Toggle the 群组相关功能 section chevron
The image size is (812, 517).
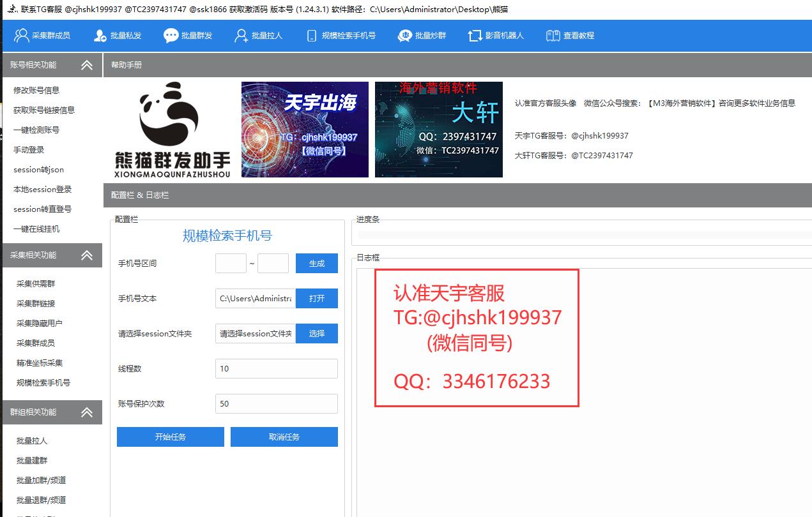pos(87,412)
